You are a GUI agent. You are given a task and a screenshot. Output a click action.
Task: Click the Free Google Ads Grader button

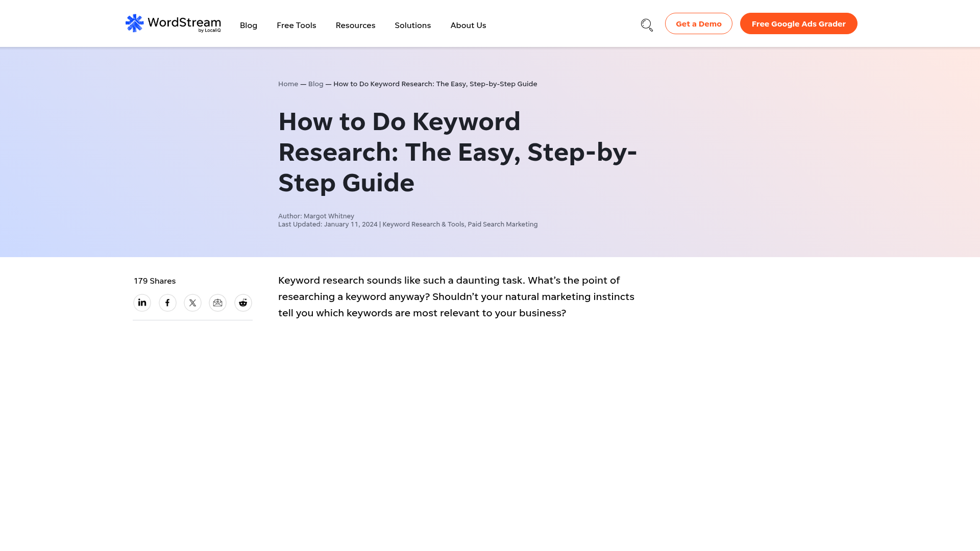799,23
